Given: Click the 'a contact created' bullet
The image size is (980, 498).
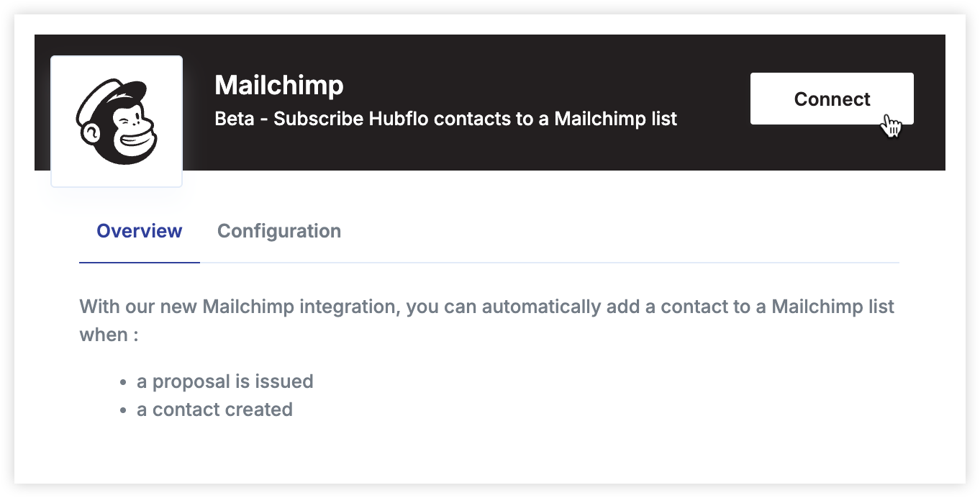Looking at the screenshot, I should point(214,409).
